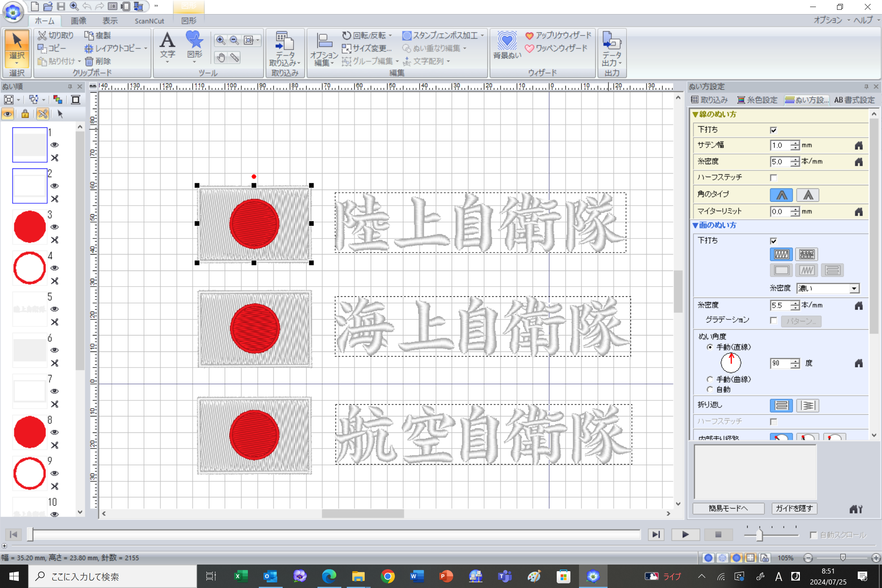Choose second underlay stitch pattern icon
The height and width of the screenshot is (588, 882).
[x=807, y=255]
